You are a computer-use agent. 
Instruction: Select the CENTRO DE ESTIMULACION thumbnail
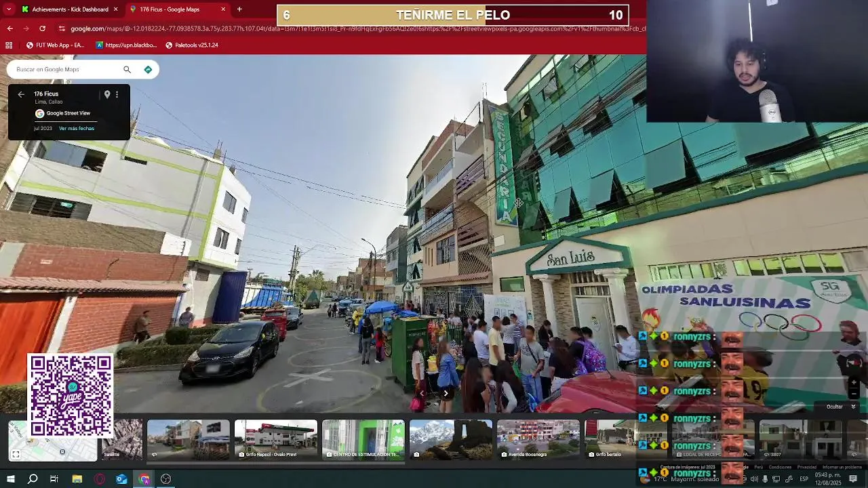[363, 439]
